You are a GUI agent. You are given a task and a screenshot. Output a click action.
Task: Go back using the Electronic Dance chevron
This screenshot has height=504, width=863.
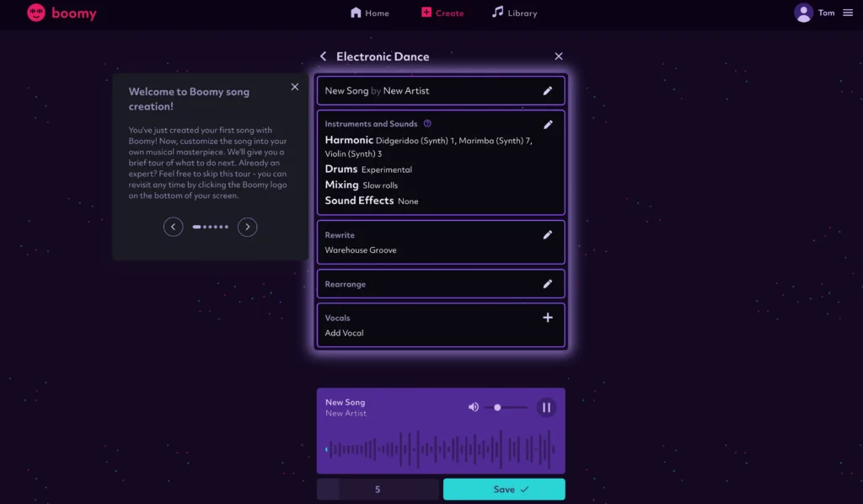coord(323,56)
